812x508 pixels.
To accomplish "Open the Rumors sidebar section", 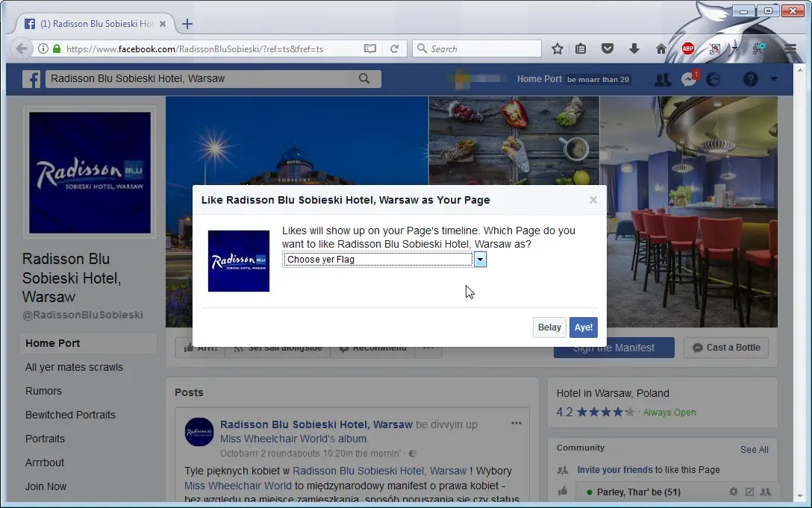I will click(x=43, y=391).
